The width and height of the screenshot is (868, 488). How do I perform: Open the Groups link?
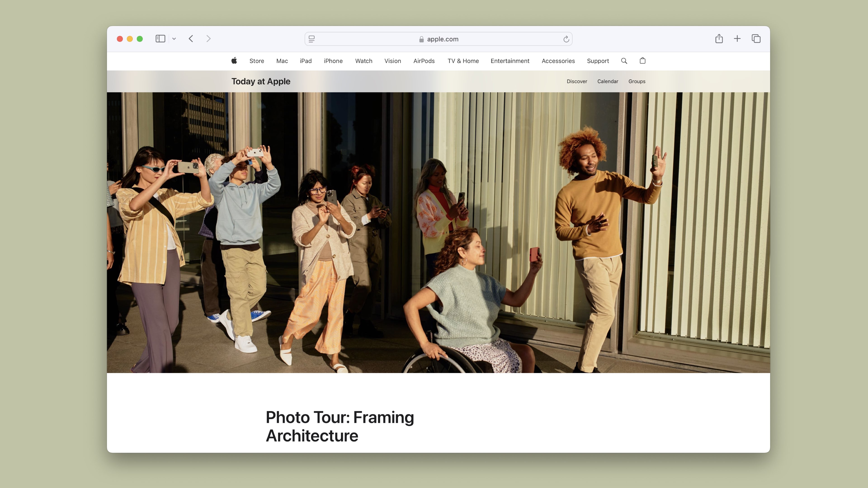click(x=637, y=82)
